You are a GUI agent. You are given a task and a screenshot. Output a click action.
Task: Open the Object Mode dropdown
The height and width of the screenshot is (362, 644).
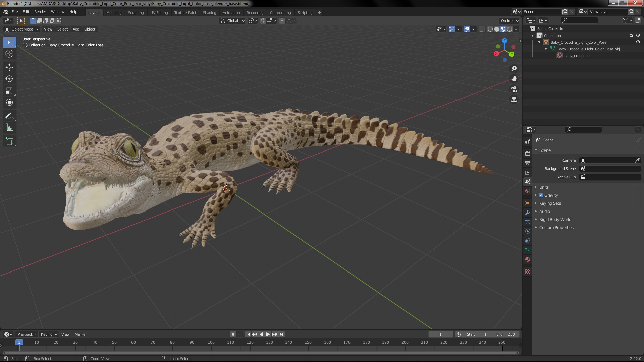pyautogui.click(x=22, y=29)
